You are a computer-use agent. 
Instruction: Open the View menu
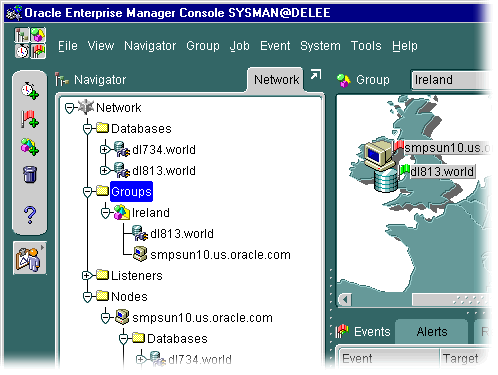point(101,46)
